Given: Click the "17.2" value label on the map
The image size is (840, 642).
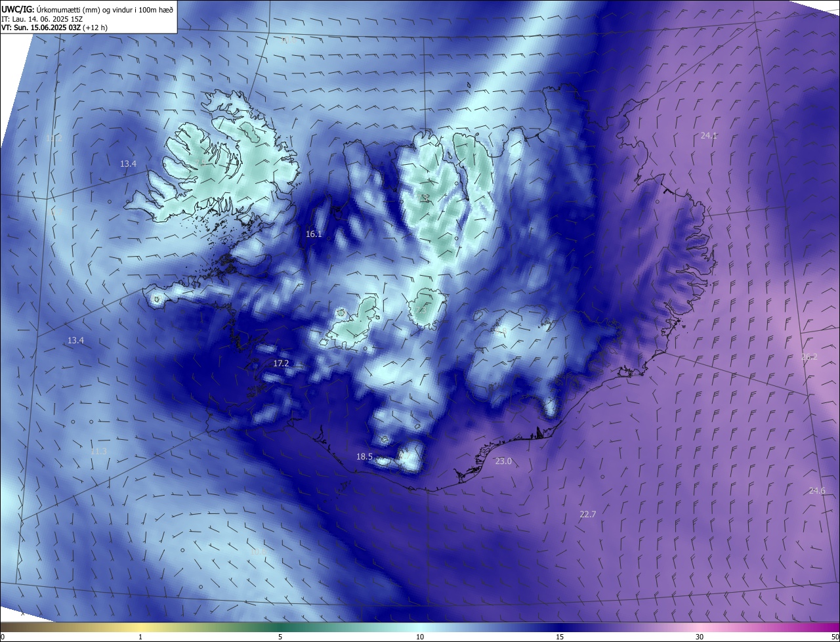Looking at the screenshot, I should [281, 363].
